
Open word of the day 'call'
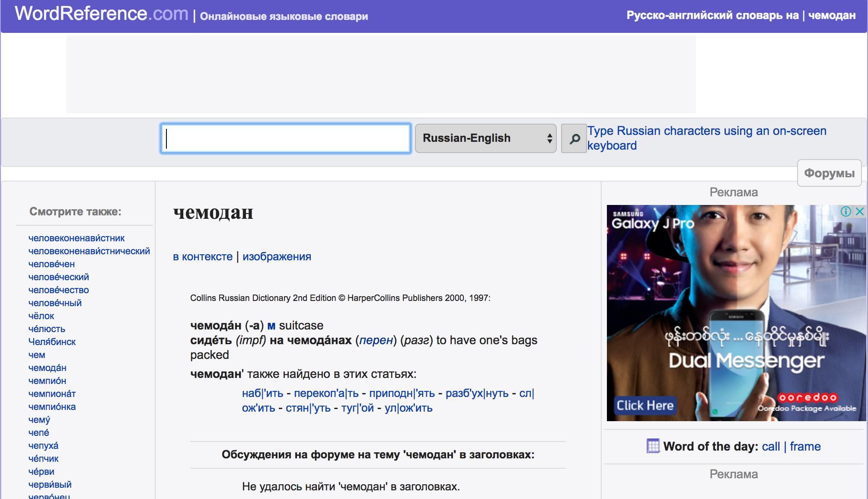point(771,446)
